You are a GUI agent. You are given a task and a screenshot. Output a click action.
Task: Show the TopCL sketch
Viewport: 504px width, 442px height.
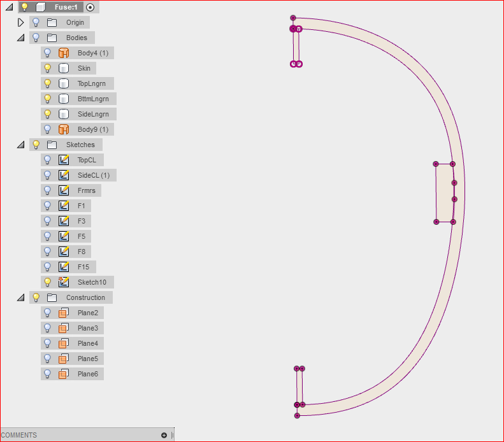coord(47,160)
